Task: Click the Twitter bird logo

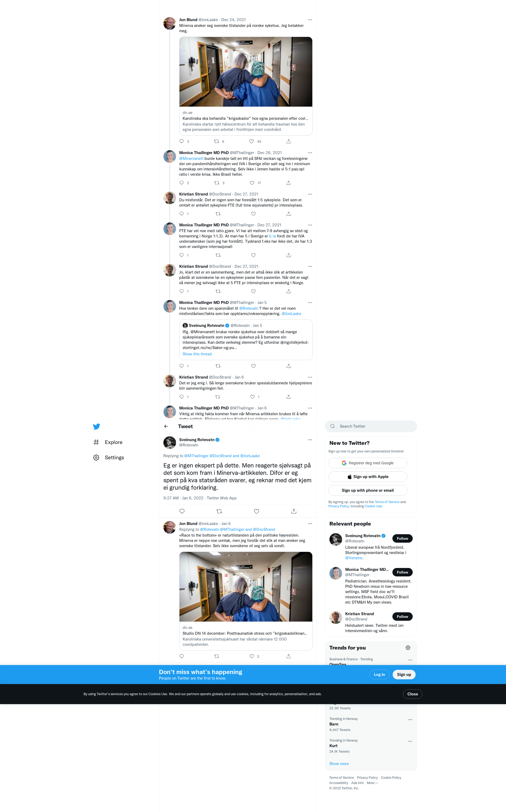Action: click(96, 426)
